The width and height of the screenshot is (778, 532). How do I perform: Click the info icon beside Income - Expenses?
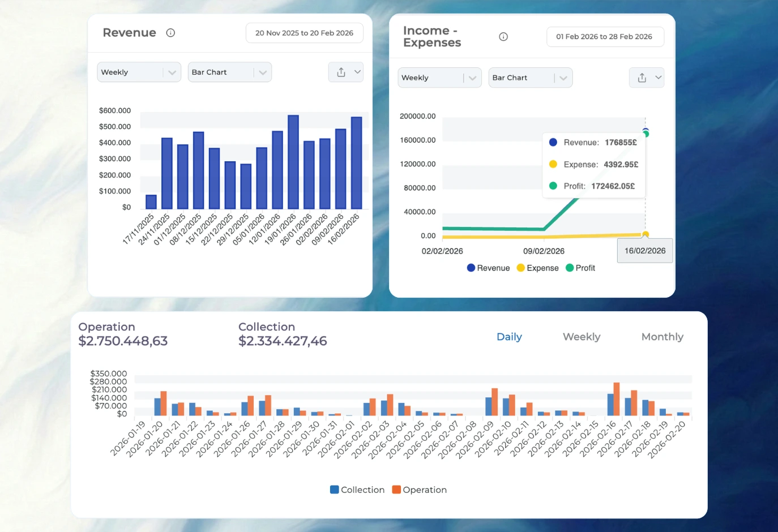[503, 36]
